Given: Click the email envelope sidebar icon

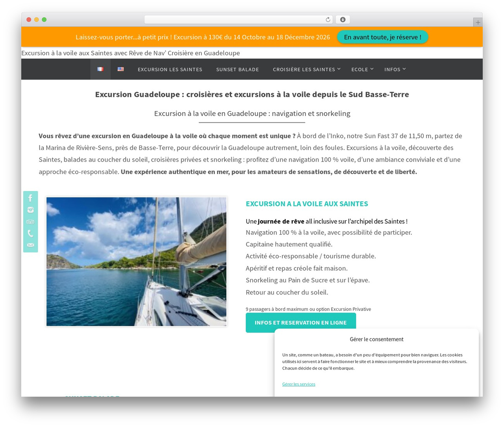Looking at the screenshot, I should tap(30, 245).
